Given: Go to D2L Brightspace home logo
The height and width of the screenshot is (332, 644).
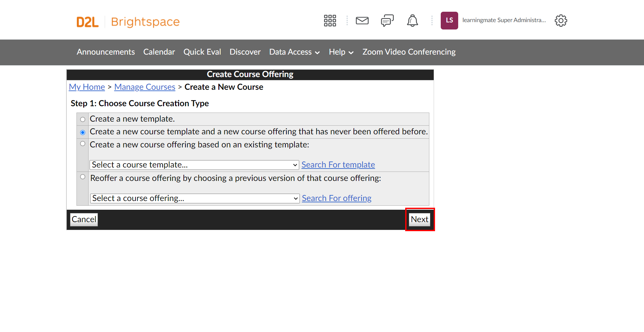Looking at the screenshot, I should 128,22.
